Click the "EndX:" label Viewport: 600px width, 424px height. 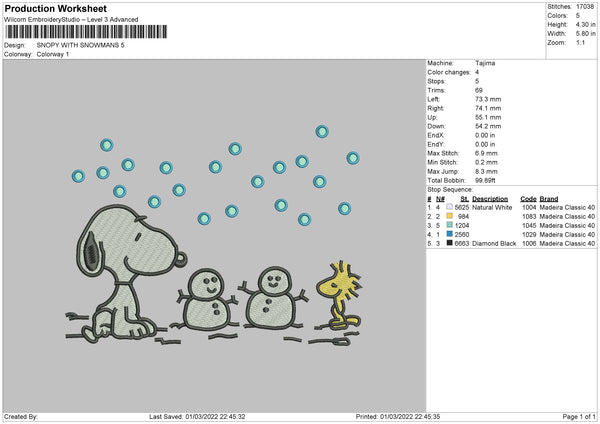point(436,135)
